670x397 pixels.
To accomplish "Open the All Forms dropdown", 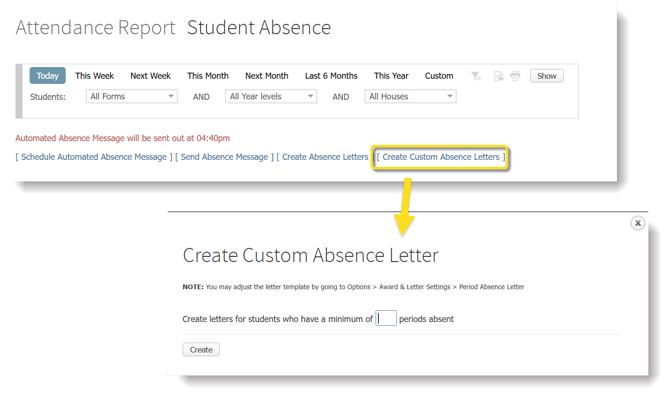I will point(132,97).
